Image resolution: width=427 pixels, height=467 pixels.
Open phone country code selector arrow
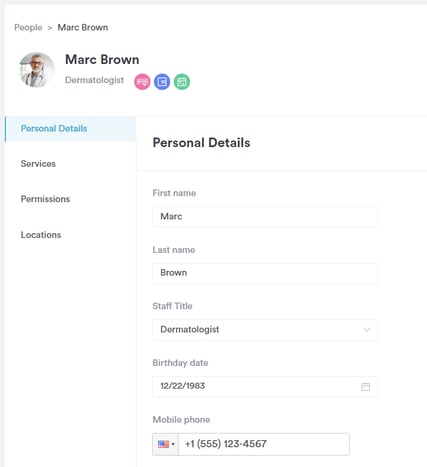tap(173, 444)
